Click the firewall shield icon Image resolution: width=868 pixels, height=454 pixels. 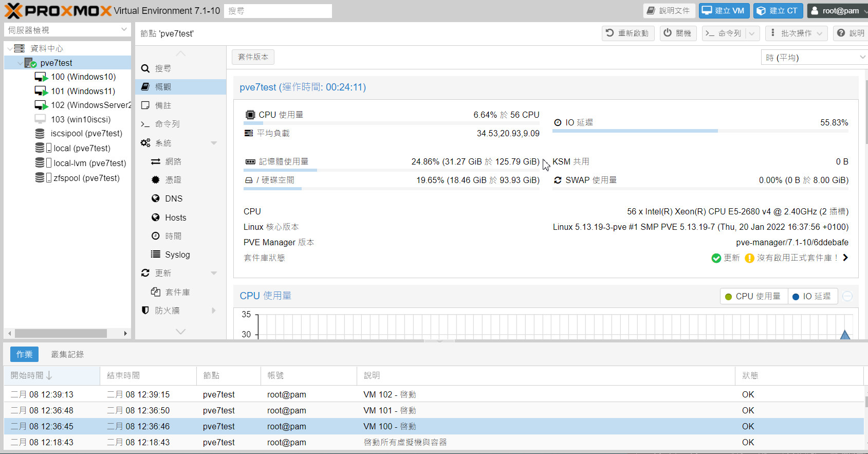pyautogui.click(x=145, y=311)
